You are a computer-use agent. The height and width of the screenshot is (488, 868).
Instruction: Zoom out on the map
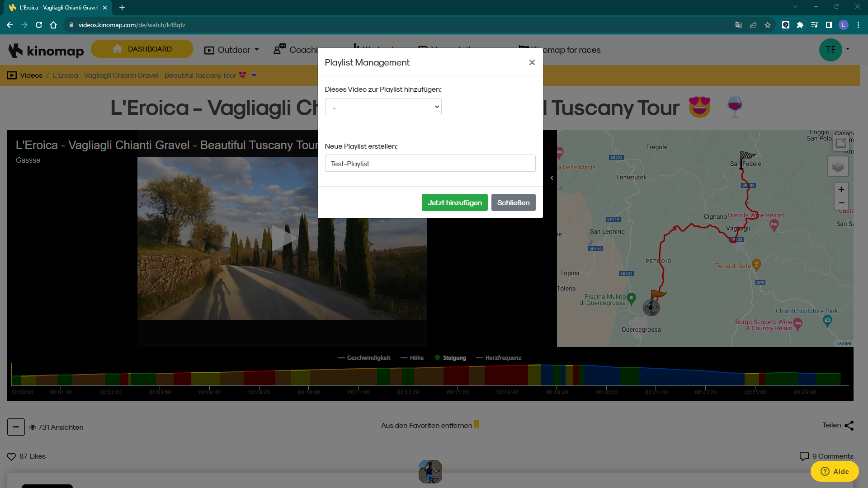pyautogui.click(x=841, y=203)
